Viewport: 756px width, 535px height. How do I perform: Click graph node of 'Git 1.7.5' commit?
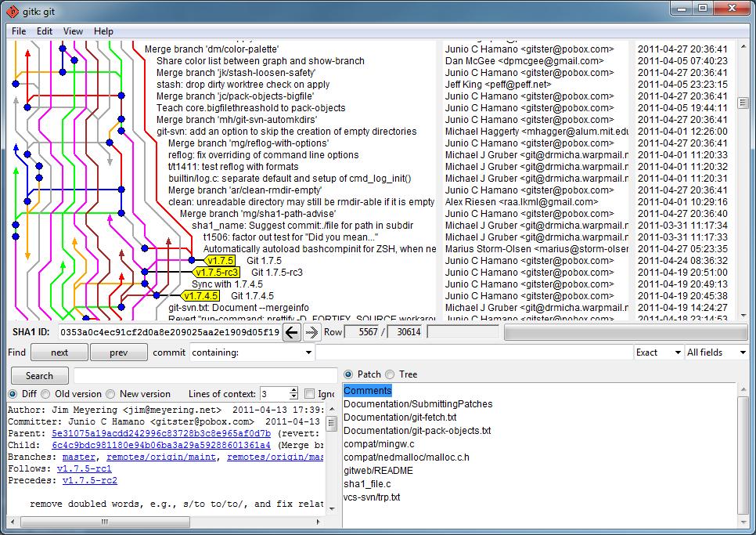(192, 260)
